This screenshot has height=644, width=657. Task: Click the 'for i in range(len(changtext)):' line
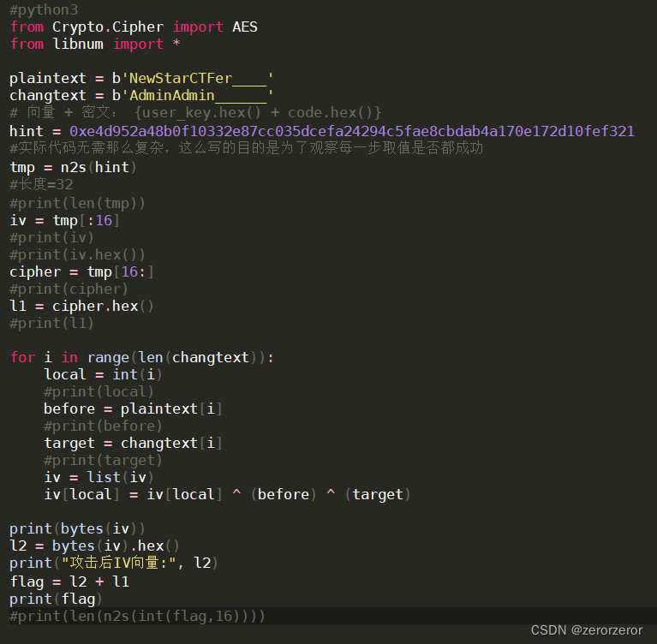(142, 357)
